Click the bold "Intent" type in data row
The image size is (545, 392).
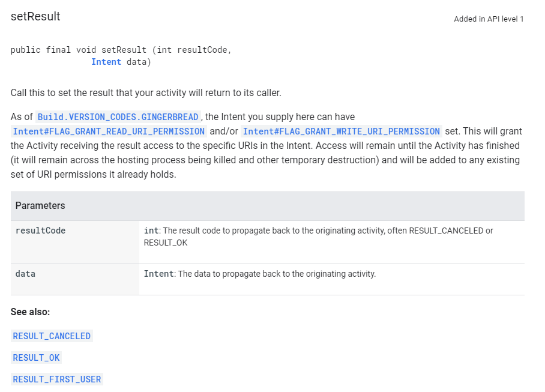coord(158,274)
